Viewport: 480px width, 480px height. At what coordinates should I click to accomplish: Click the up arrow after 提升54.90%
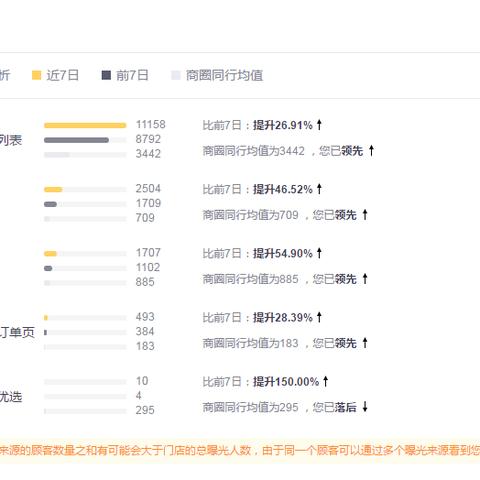click(x=319, y=253)
